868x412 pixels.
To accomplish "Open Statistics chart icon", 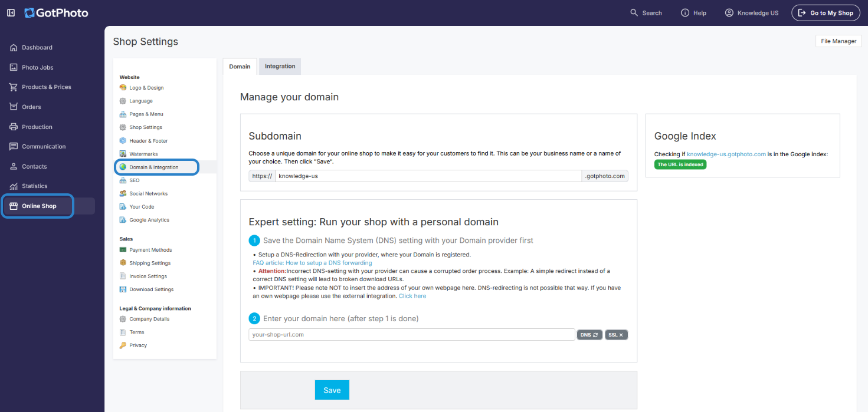I will click(x=14, y=186).
